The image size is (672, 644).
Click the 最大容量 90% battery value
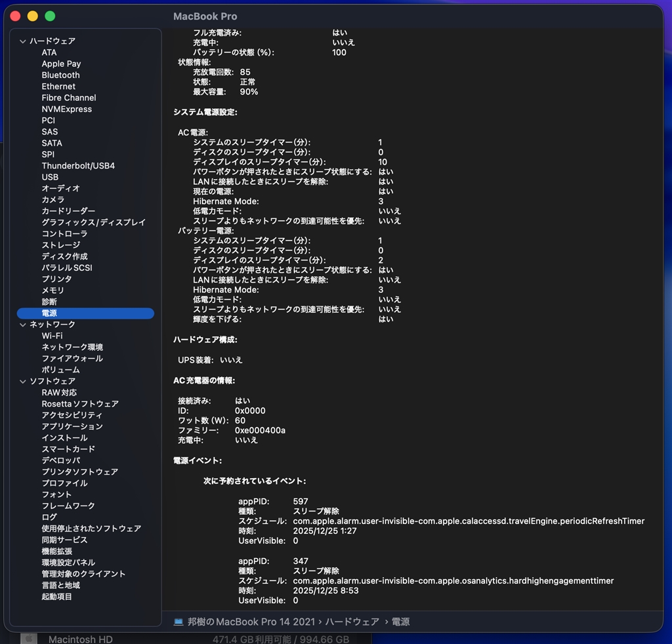(x=249, y=92)
